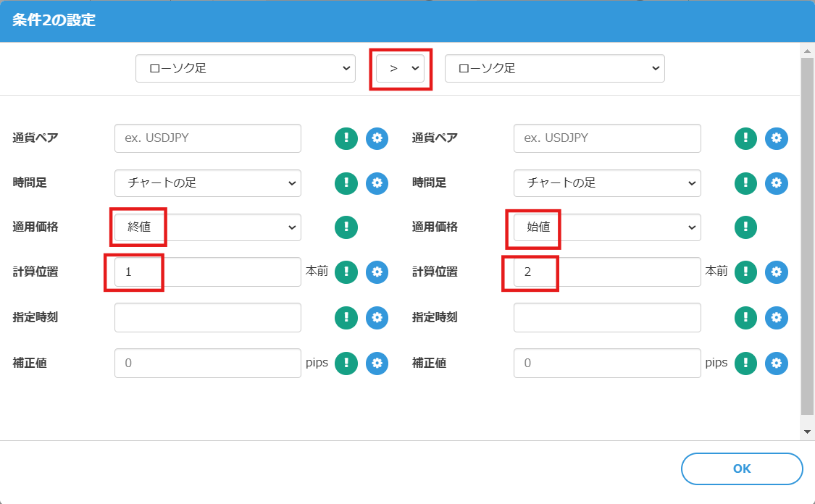The width and height of the screenshot is (815, 504).
Task: Open right ローソク足 indicator dropdown
Action: point(554,68)
